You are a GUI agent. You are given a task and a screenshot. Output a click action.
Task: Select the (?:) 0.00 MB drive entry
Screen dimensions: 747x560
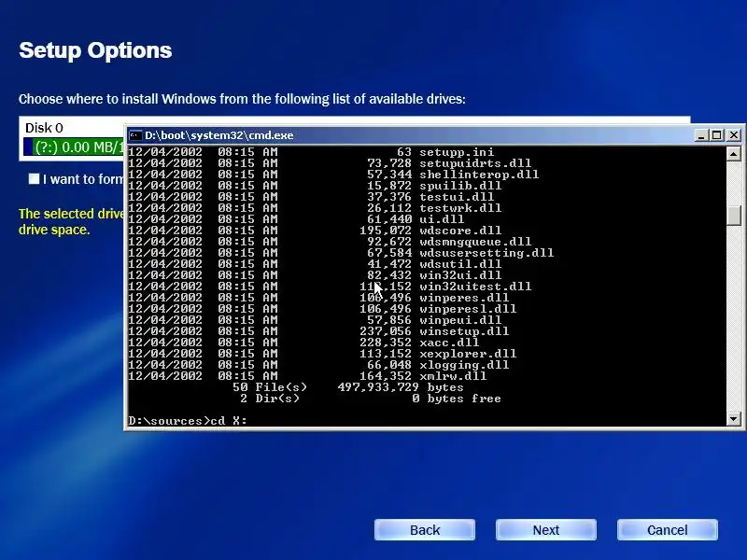point(74,147)
